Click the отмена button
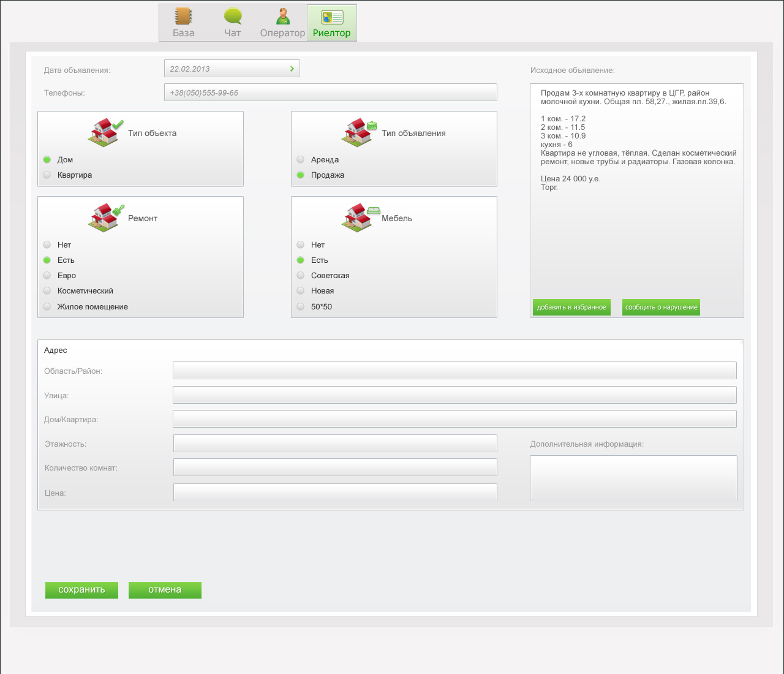 (165, 590)
